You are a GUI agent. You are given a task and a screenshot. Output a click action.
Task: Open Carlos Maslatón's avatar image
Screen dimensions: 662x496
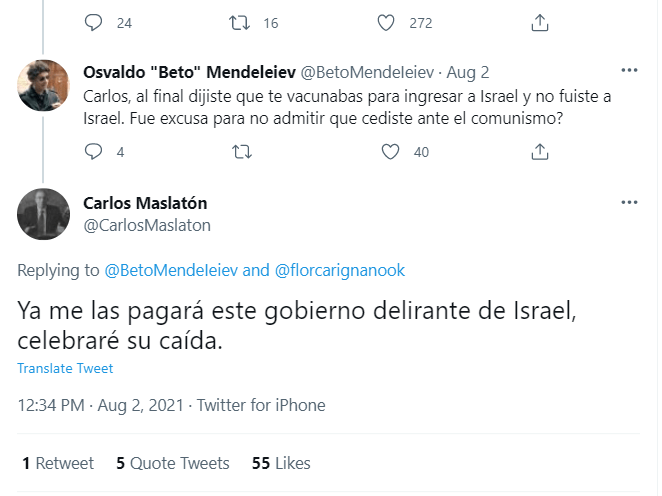[x=44, y=213]
